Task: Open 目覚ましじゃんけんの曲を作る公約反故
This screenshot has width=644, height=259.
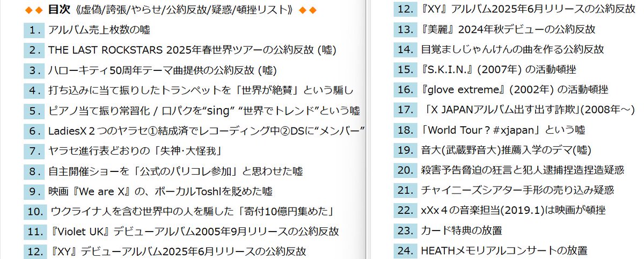Action: pos(513,49)
